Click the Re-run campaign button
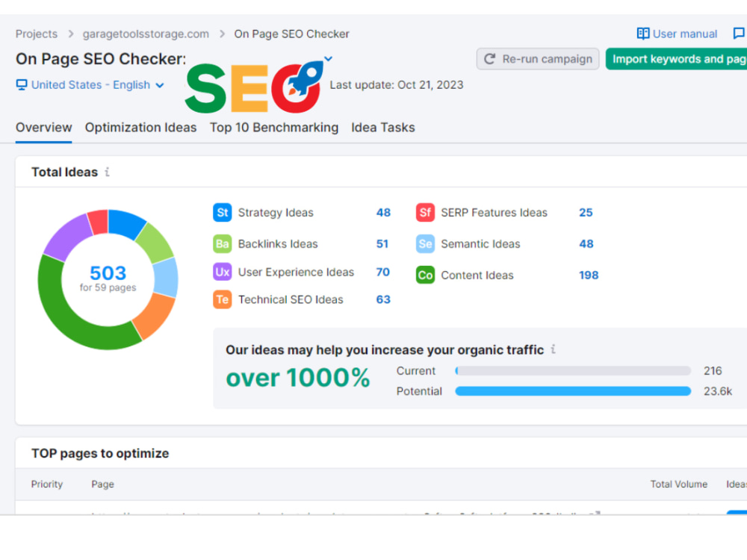The image size is (747, 560). click(538, 59)
